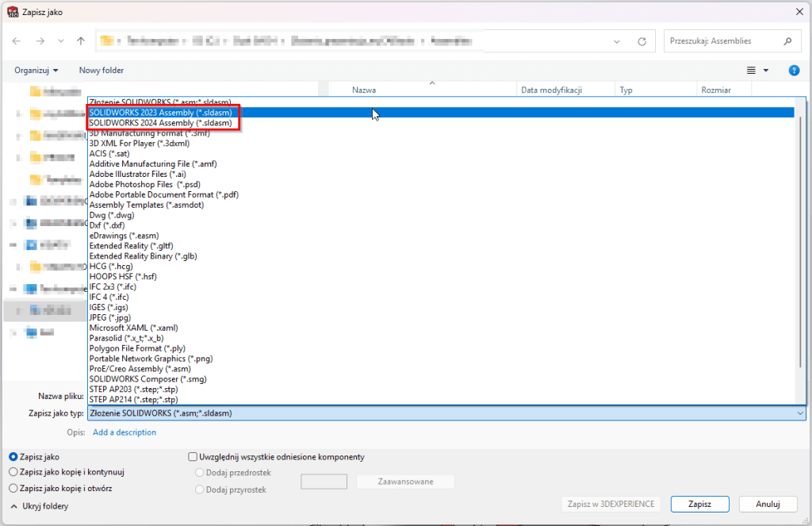Image resolution: width=812 pixels, height=526 pixels.
Task: Select Dxf (*.dxf) format
Action: (441, 225)
